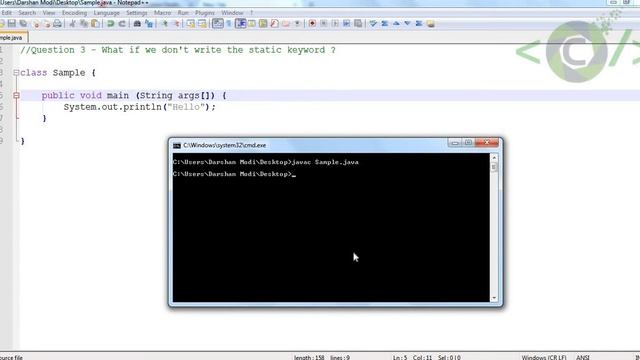Click the cmd.exe scrollbar down arrow
This screenshot has height=360, width=640.
click(494, 298)
